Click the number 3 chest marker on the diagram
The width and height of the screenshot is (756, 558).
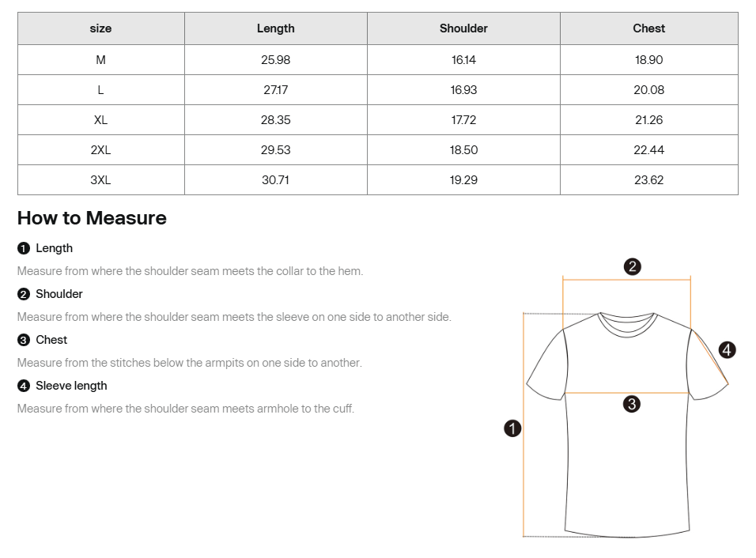coord(631,404)
